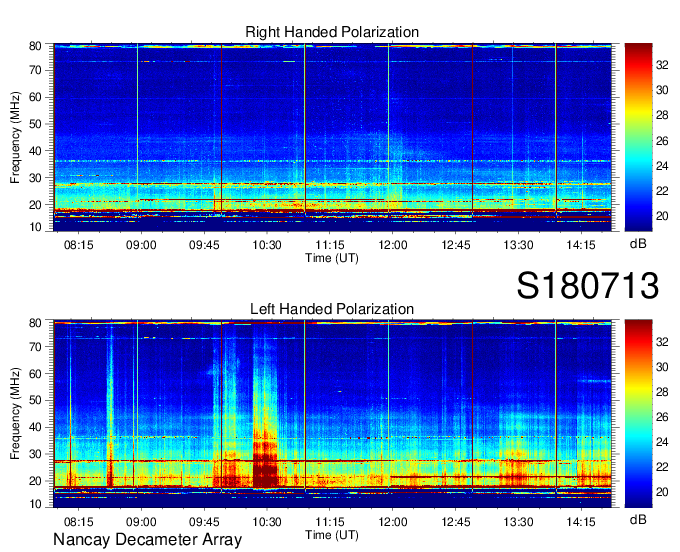Click "09:45" time tick on Left Handed plot

(204, 522)
